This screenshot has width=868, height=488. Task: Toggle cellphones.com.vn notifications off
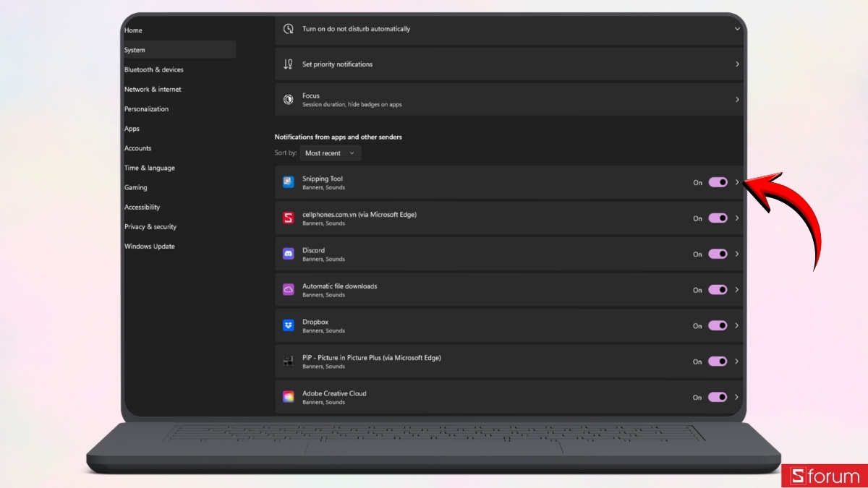tap(718, 218)
